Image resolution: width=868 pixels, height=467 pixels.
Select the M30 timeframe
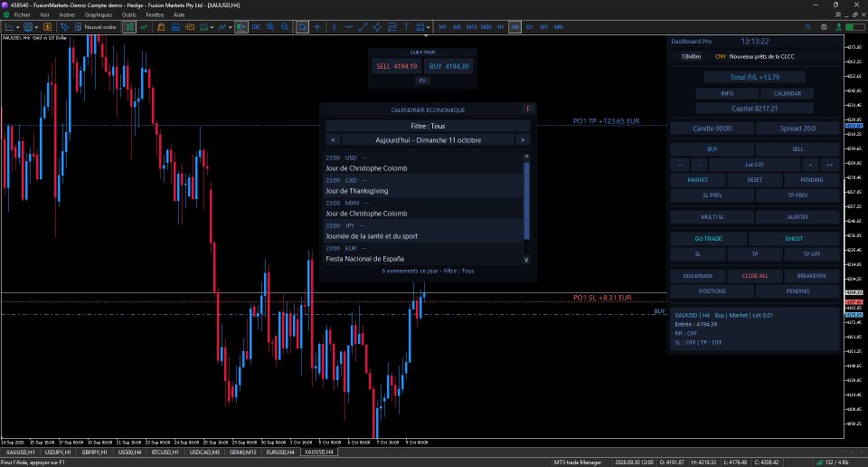point(486,26)
